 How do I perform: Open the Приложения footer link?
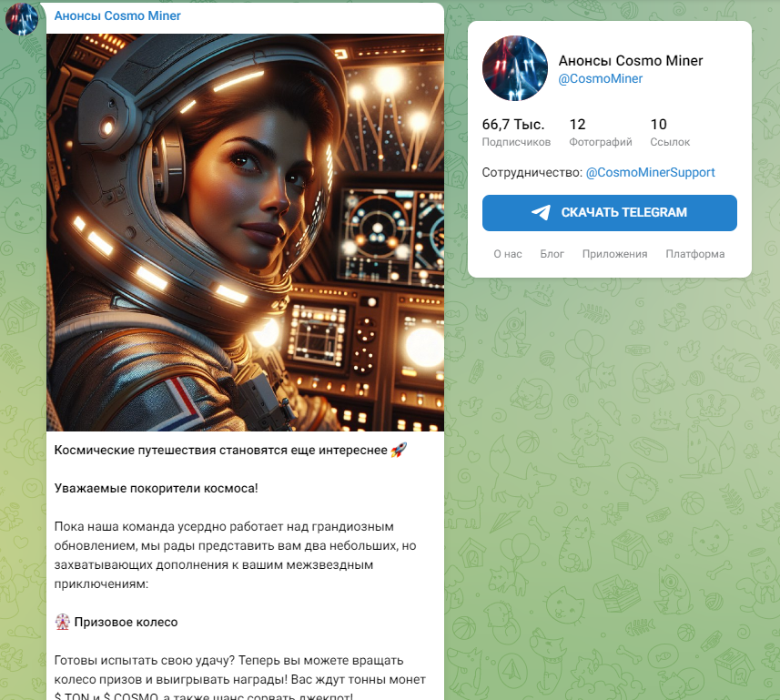click(615, 254)
